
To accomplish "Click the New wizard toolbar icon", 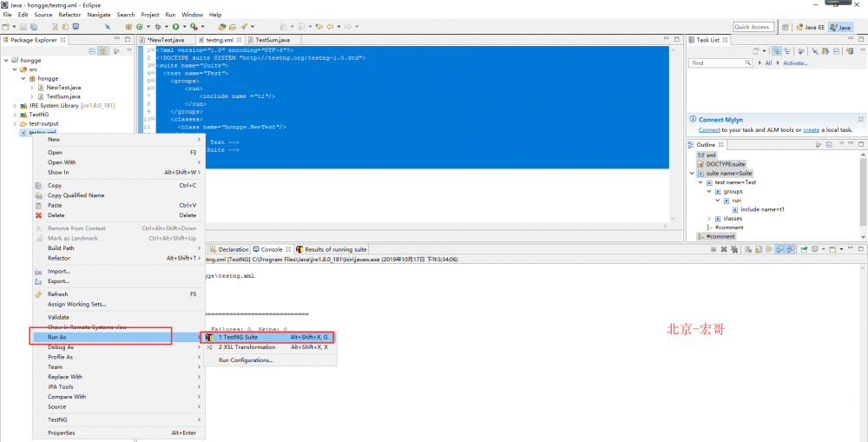I will point(5,26).
